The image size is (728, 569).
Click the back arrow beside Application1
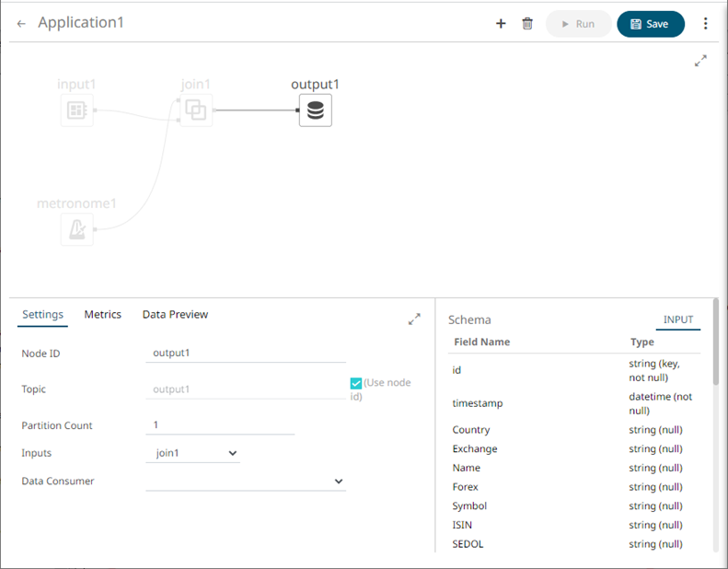tap(21, 24)
